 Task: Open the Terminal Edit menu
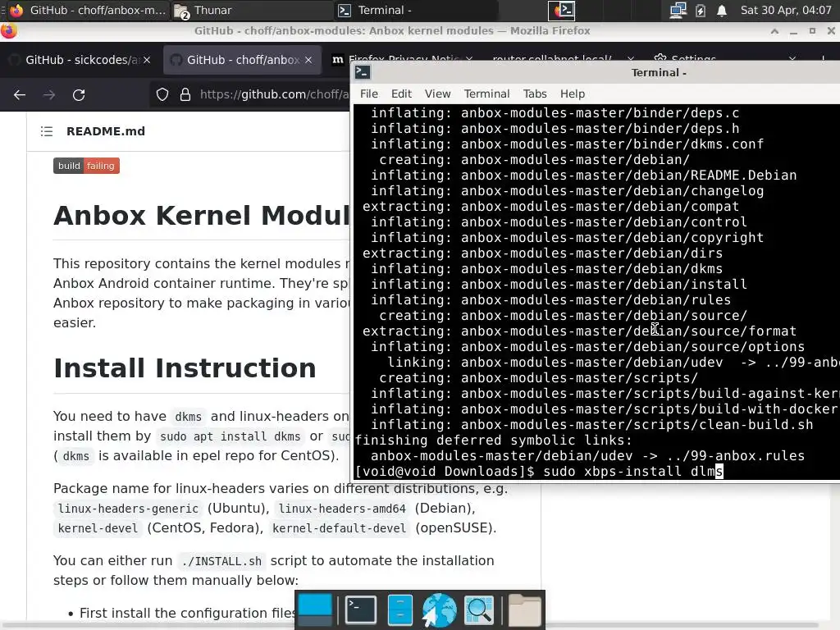tap(401, 94)
